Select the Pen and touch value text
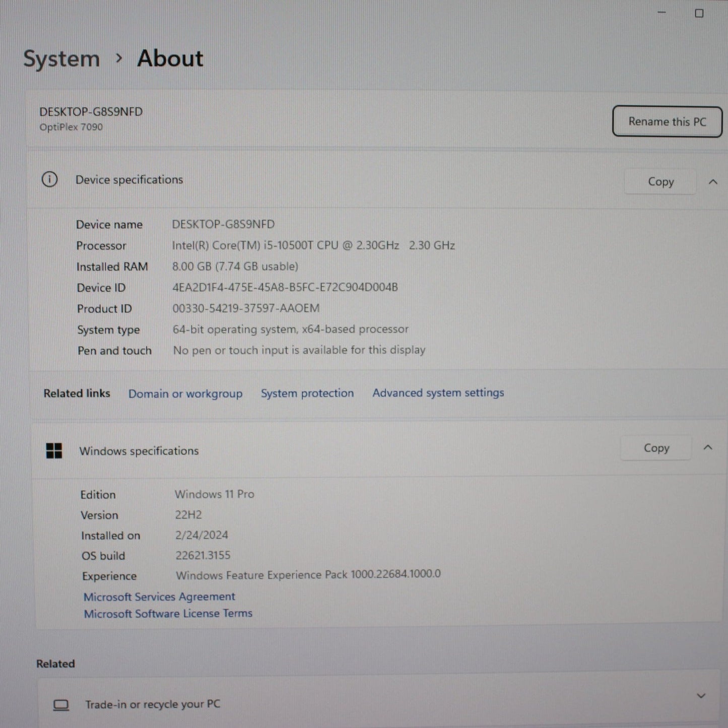 pyautogui.click(x=299, y=350)
